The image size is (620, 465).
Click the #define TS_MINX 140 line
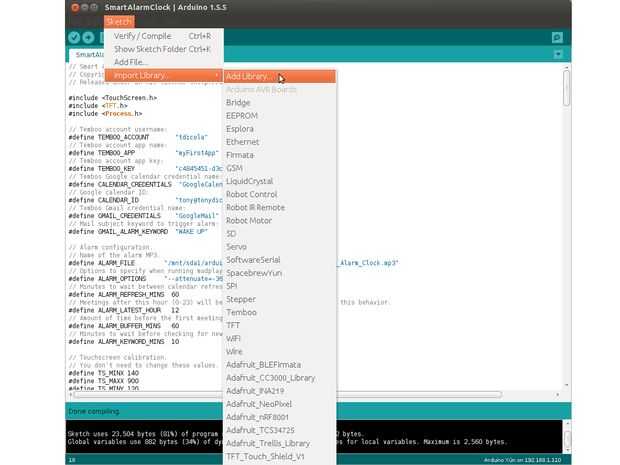104,373
